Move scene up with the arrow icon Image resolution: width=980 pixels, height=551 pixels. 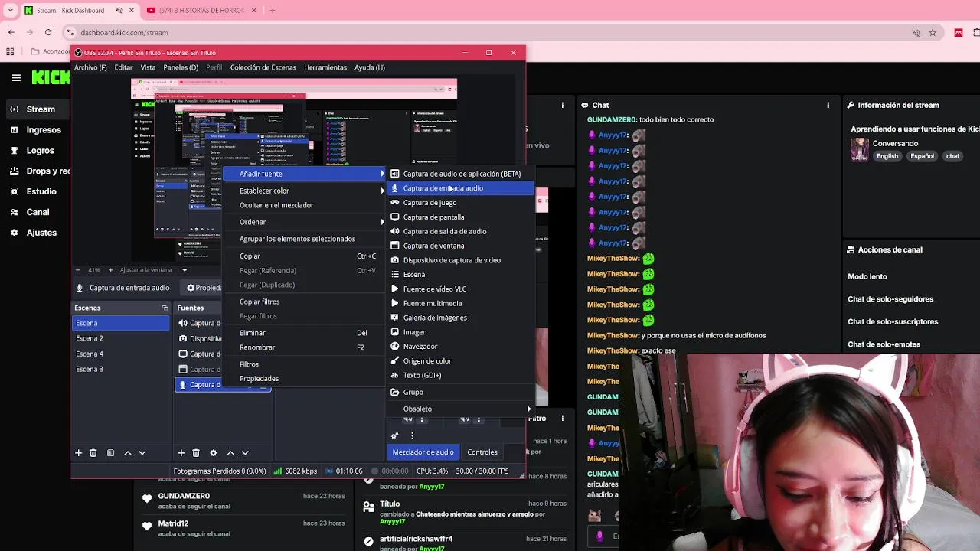click(x=128, y=453)
